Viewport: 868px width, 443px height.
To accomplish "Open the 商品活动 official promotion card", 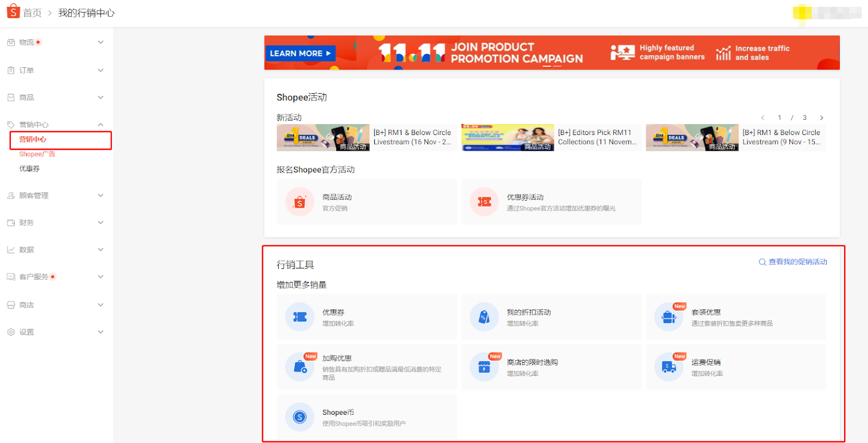I will 367,202.
